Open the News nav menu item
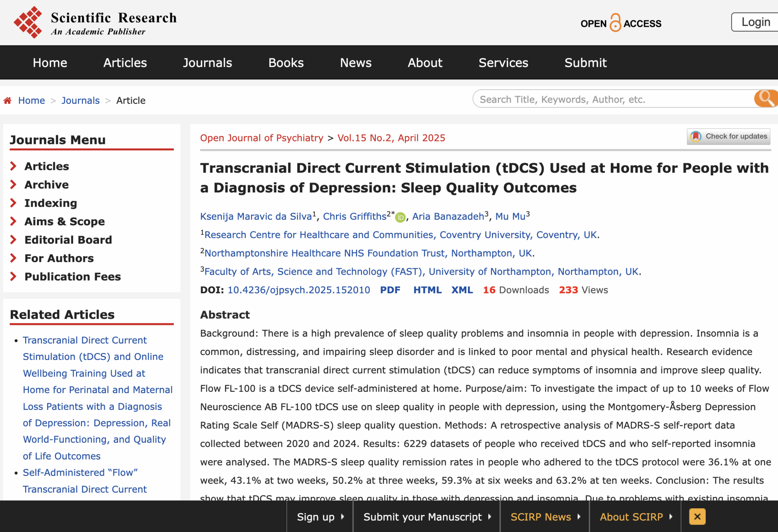 pos(356,63)
